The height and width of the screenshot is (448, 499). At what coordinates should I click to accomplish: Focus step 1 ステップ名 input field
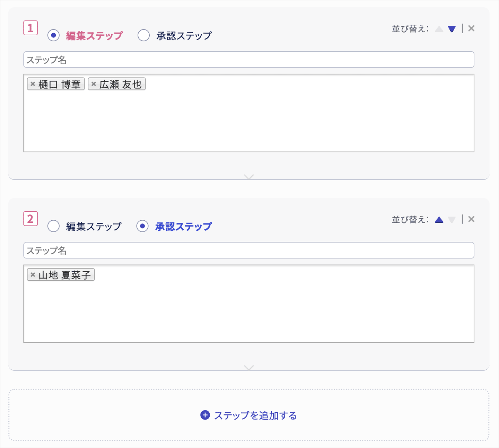[x=248, y=60]
